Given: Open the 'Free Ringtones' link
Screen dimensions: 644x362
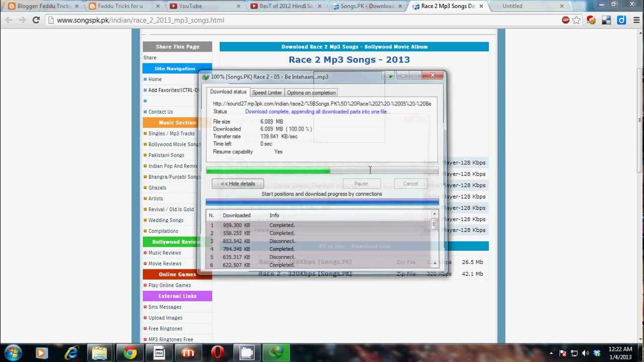Looking at the screenshot, I should (166, 329).
